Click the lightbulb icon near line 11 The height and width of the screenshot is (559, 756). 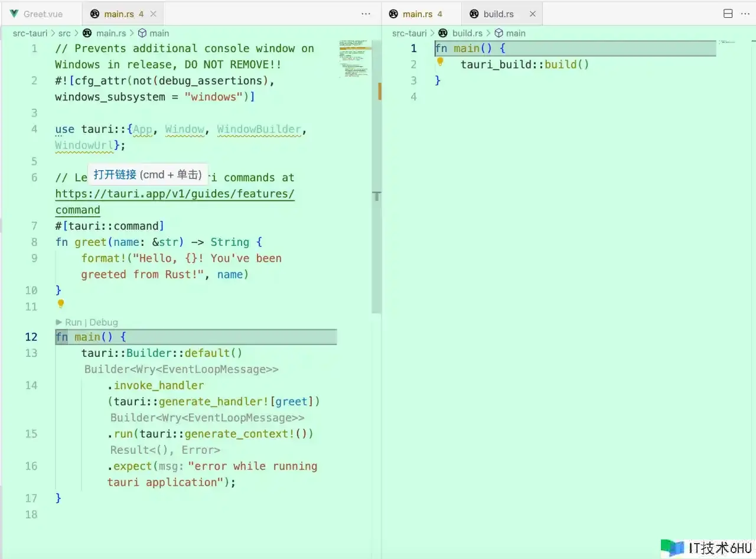[x=60, y=304]
